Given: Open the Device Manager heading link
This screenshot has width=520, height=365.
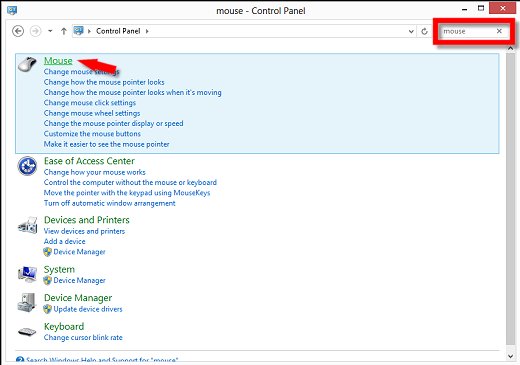Looking at the screenshot, I should tap(78, 298).
